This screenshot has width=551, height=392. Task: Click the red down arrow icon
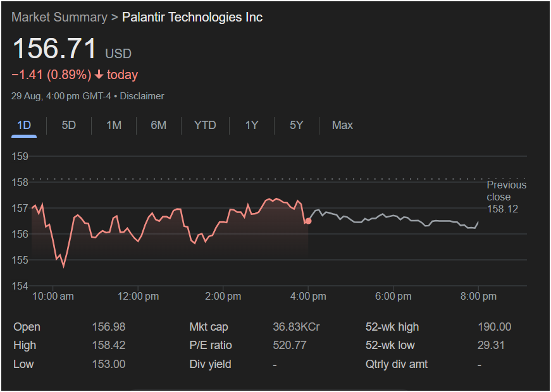99,75
